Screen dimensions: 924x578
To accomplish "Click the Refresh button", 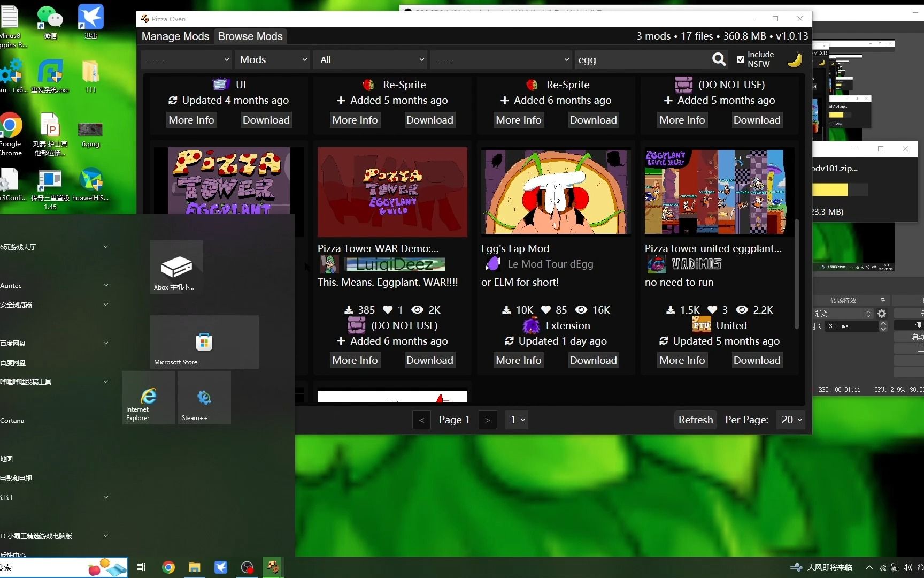I will [696, 420].
